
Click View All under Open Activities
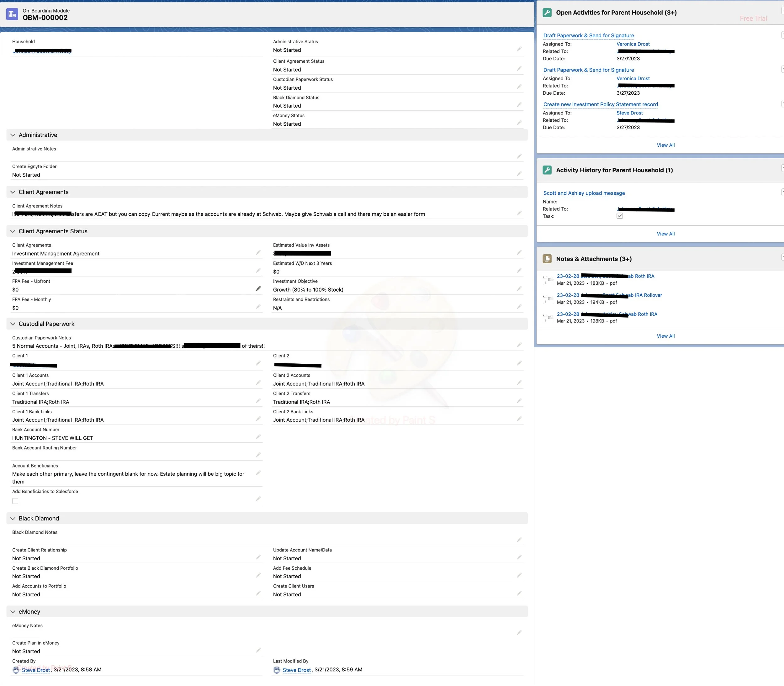click(665, 145)
